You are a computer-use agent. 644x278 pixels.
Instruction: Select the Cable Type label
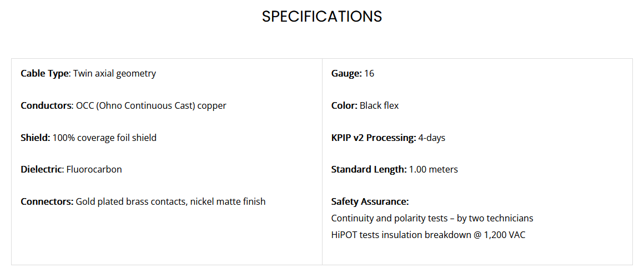(46, 74)
